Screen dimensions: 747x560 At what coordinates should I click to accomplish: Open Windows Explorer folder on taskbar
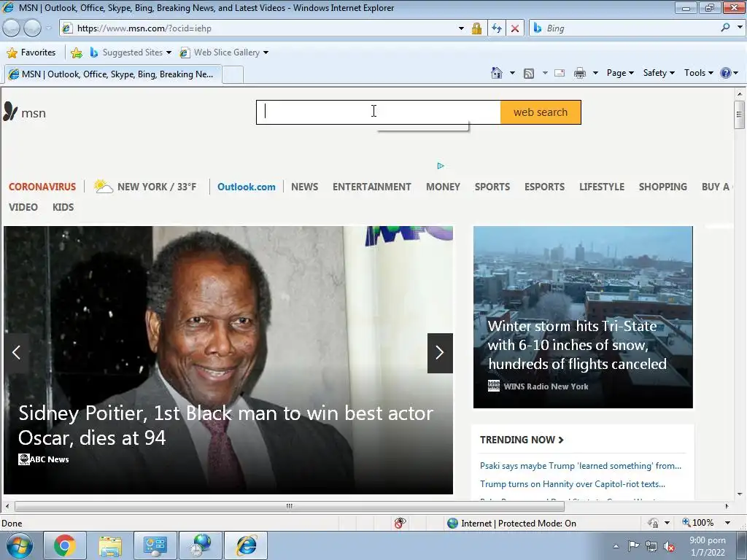pos(110,545)
